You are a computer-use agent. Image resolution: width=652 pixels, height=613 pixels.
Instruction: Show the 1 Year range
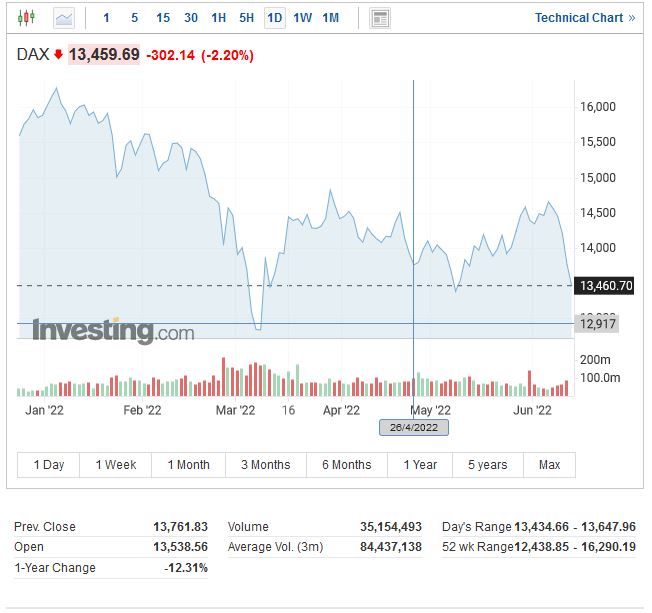coord(420,465)
